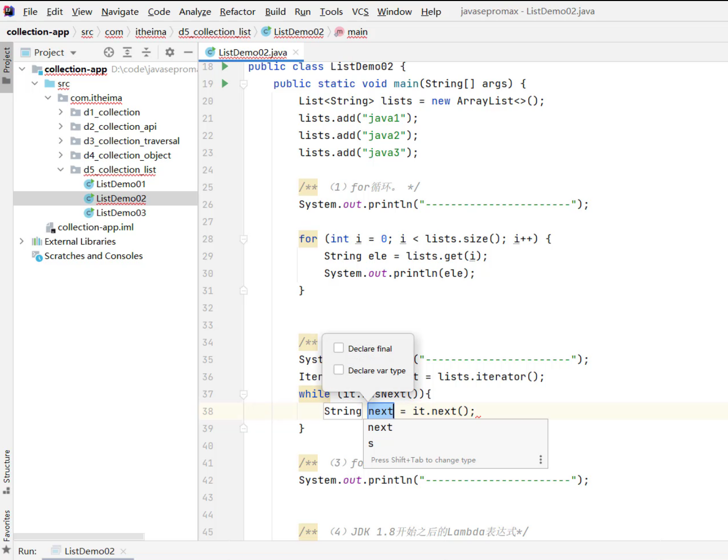
Task: Click the locate/select opened file target icon
Action: 109,52
